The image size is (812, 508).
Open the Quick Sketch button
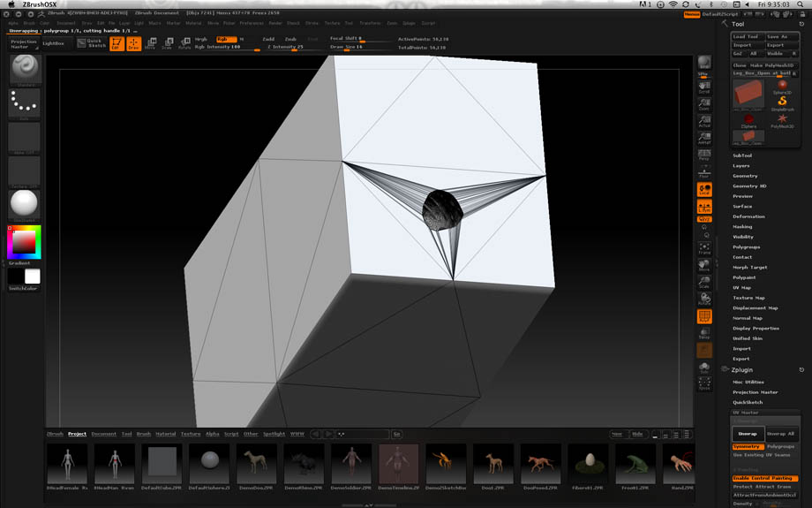(x=92, y=43)
